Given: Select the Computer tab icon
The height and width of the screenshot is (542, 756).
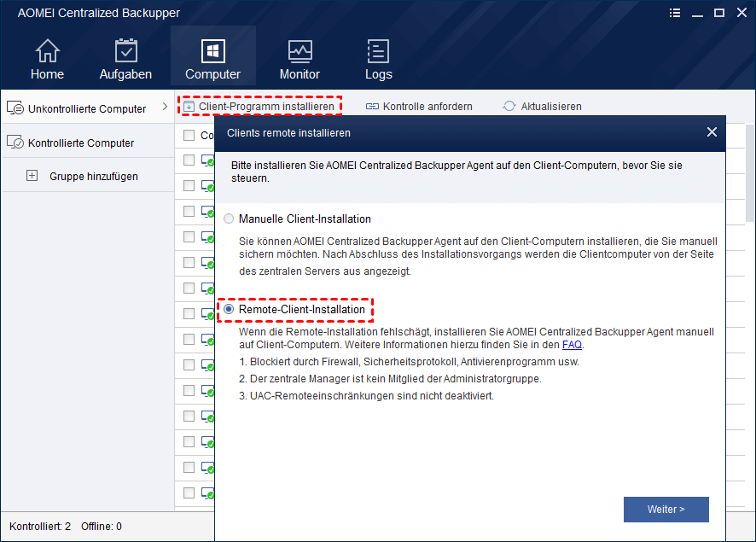Looking at the screenshot, I should click(212, 50).
